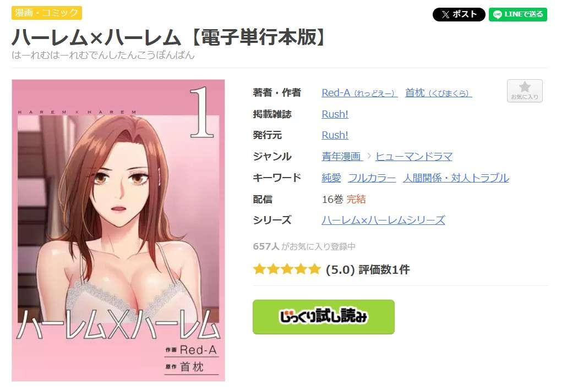Open the volume 1 cover thumbnail
The height and width of the screenshot is (392, 567).
[x=118, y=230]
